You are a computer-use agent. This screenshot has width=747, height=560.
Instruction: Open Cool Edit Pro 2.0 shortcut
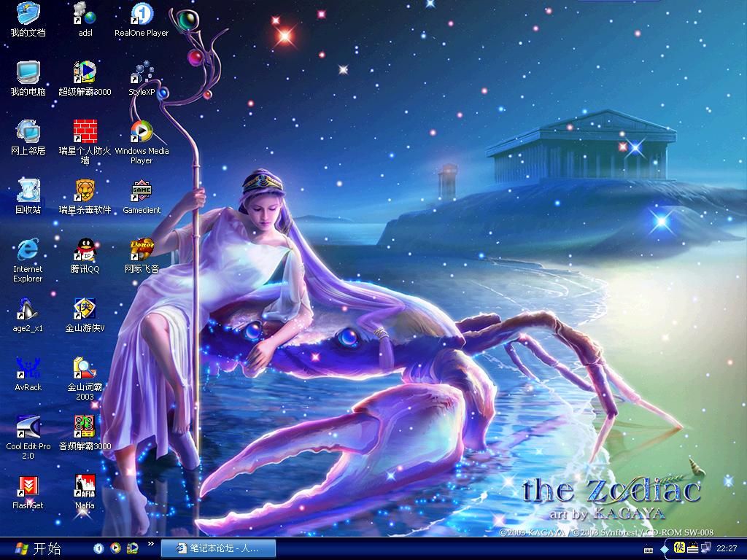coord(28,437)
